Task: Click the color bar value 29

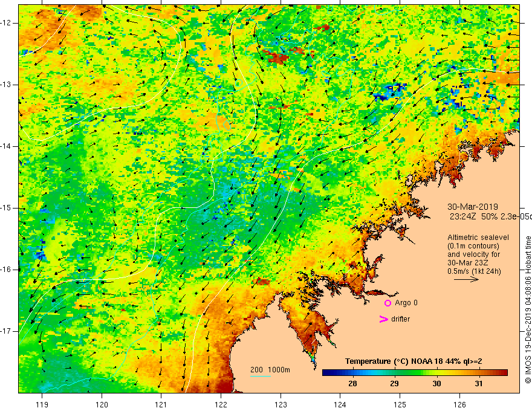Action: pyautogui.click(x=394, y=384)
